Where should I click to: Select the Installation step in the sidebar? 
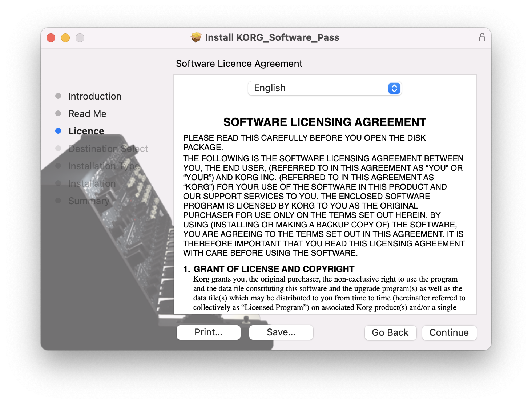click(92, 183)
